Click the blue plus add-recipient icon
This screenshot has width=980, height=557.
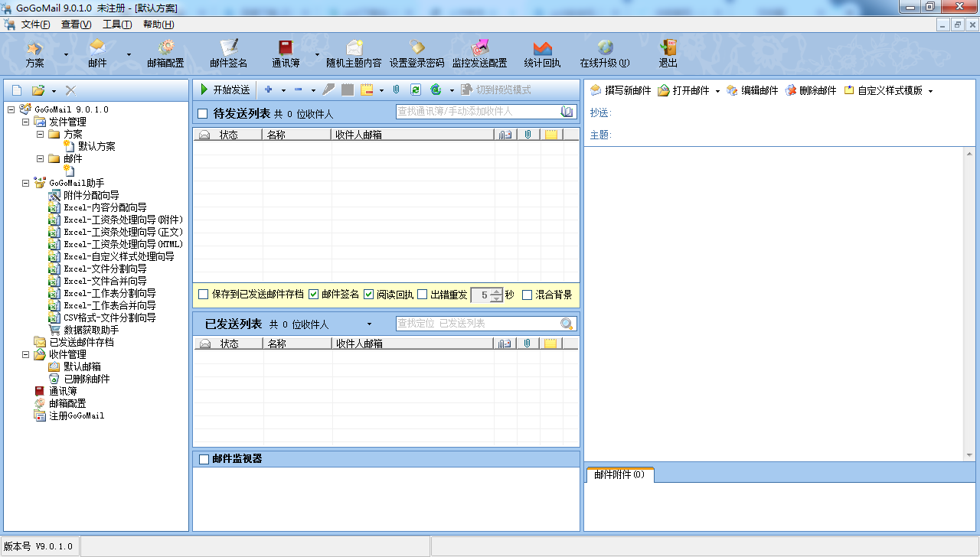(x=269, y=90)
